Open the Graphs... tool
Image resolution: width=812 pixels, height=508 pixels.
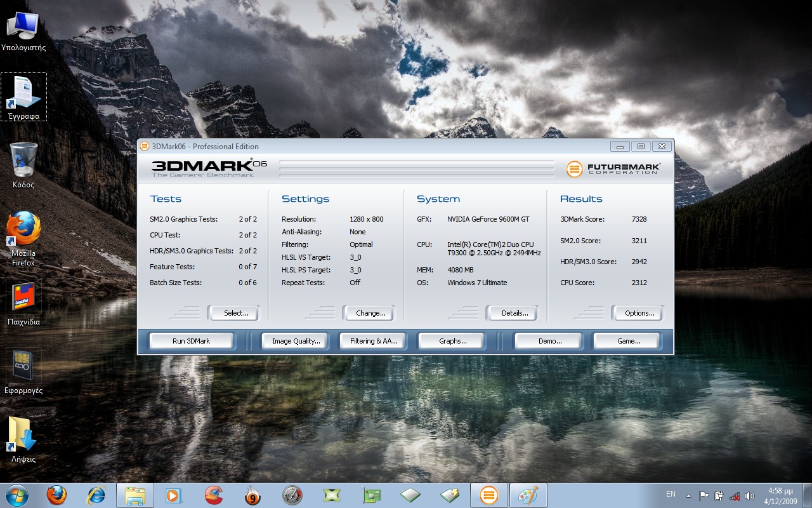point(452,341)
